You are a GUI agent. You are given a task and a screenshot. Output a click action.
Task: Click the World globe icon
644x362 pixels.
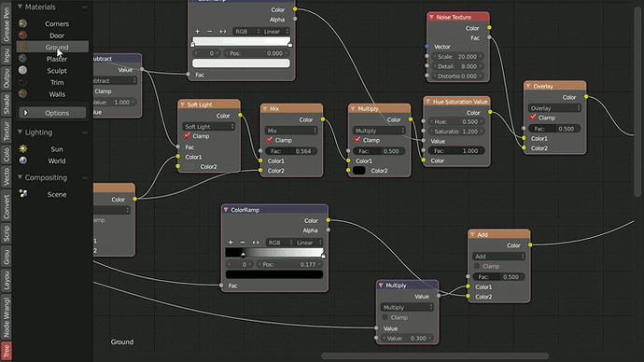23,160
